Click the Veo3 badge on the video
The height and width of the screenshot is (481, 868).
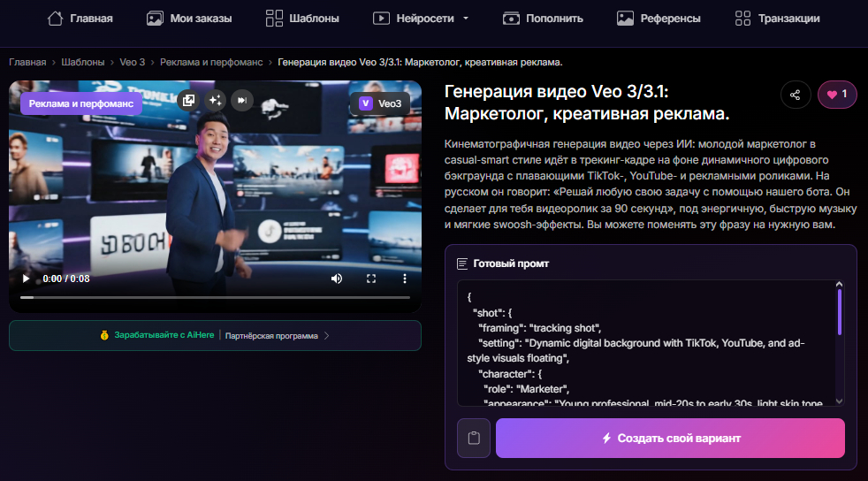click(380, 103)
